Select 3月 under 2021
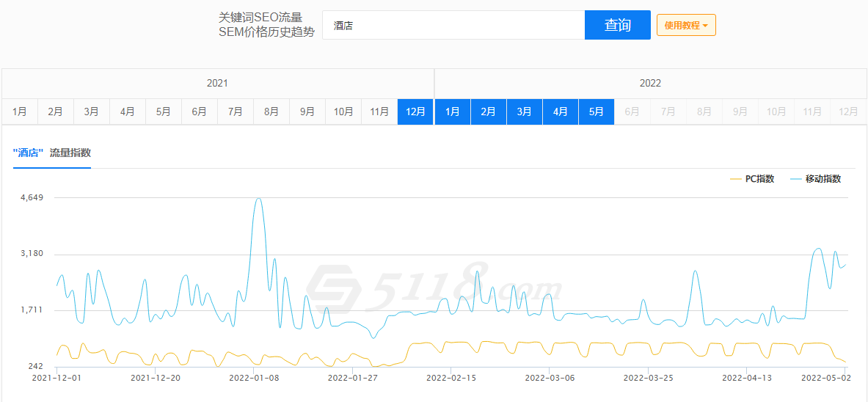Viewport: 868px width, 402px height. pos(91,112)
